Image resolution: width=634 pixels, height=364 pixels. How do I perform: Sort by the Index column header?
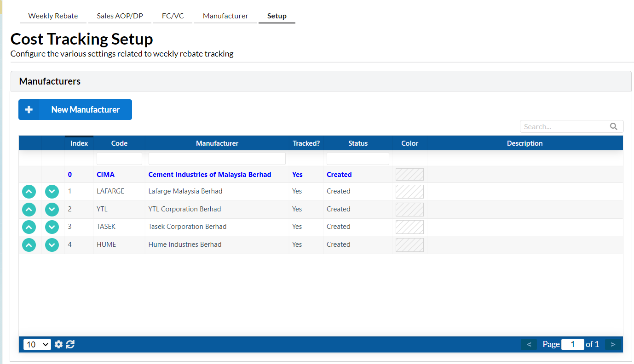point(79,143)
